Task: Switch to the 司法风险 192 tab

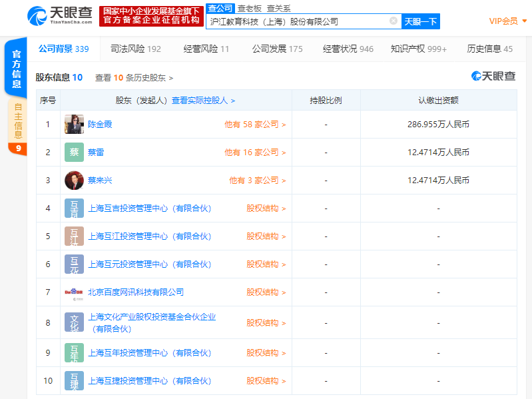Action: pyautogui.click(x=136, y=49)
